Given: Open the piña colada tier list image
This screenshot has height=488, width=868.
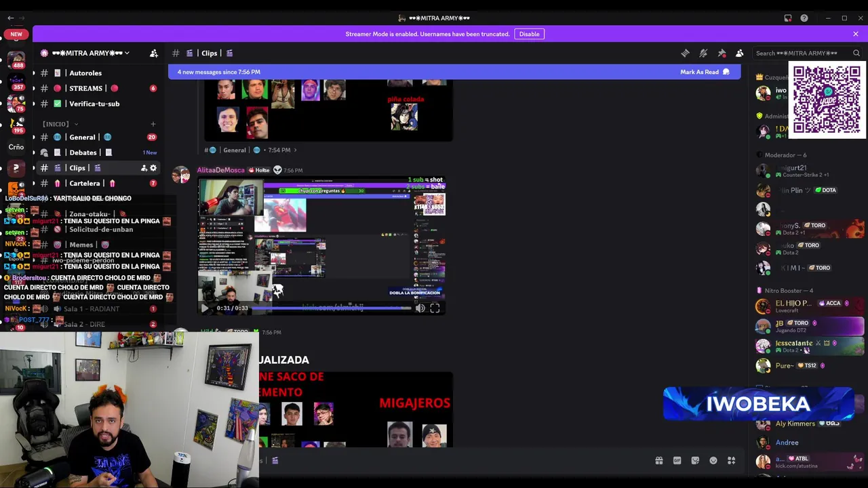Looking at the screenshot, I should (x=328, y=110).
